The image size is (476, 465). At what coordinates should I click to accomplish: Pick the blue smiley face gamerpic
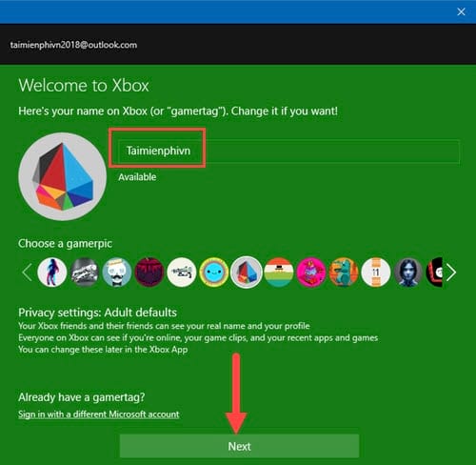click(x=214, y=273)
